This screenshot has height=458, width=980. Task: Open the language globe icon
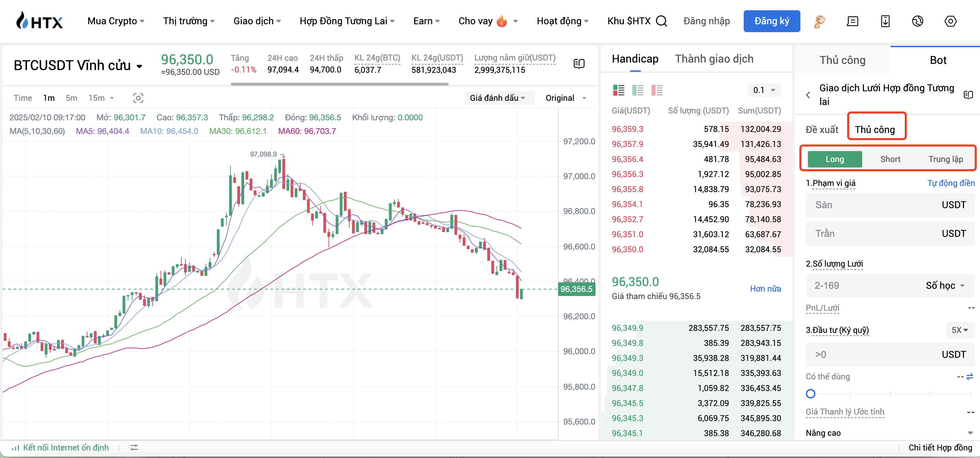pos(917,21)
